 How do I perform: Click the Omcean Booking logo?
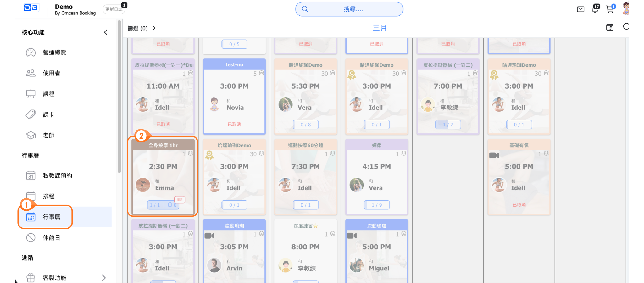[x=31, y=8]
